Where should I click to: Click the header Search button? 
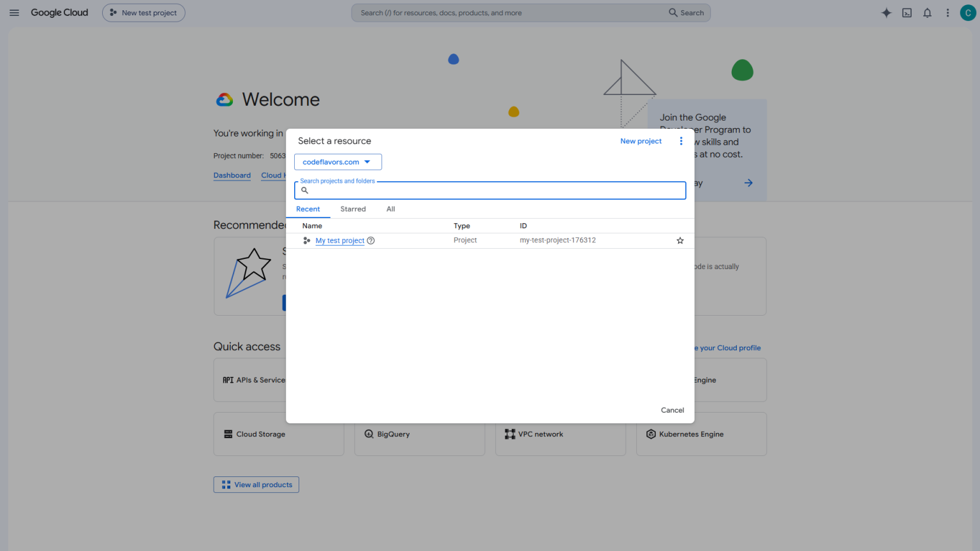(x=686, y=13)
